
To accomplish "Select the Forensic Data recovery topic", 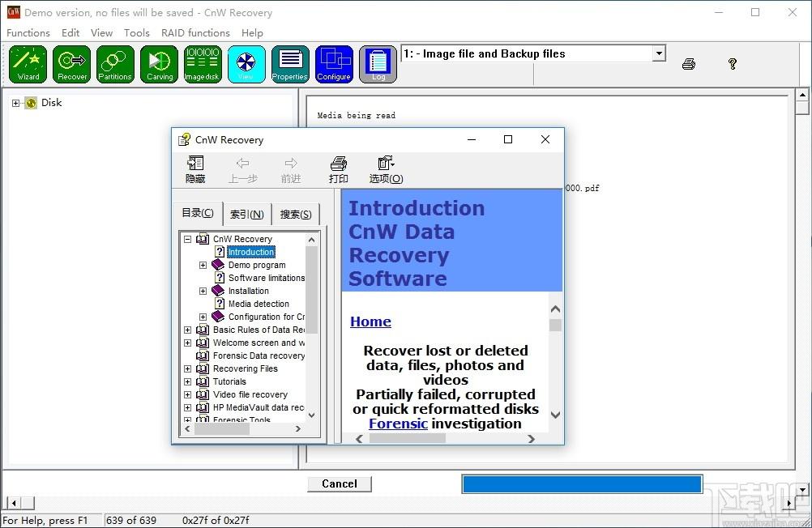I will click(x=259, y=356).
